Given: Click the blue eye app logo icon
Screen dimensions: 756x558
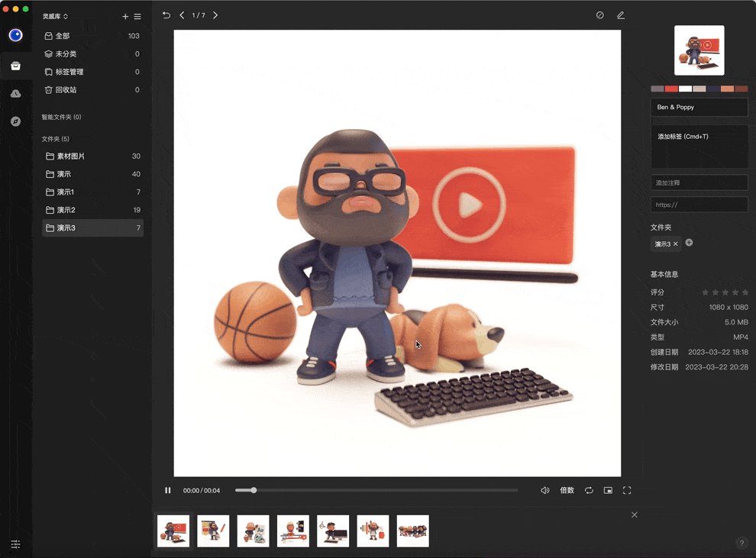Looking at the screenshot, I should click(16, 35).
